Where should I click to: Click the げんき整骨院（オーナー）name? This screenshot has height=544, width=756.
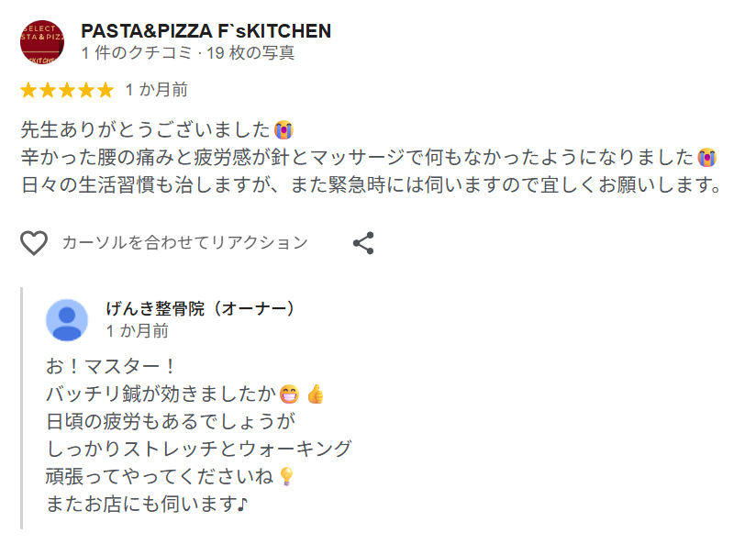click(200, 308)
